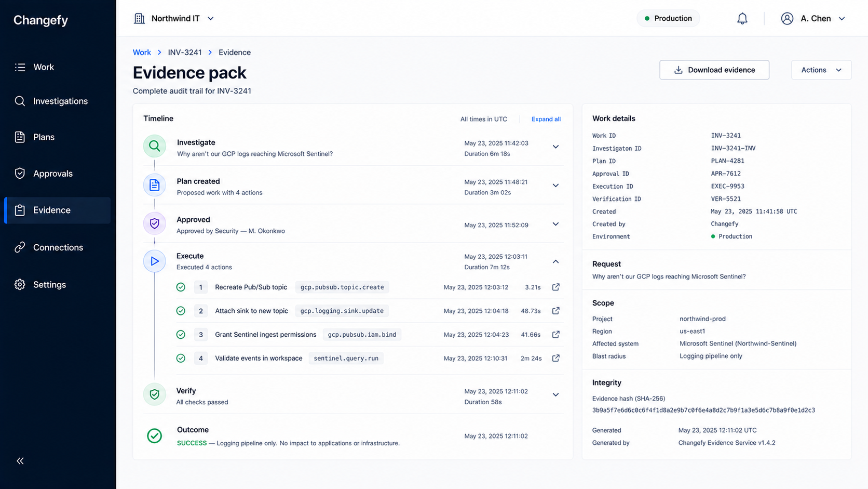The image size is (868, 489).
Task: Click Verification ID value VER-5521
Action: (x=726, y=199)
